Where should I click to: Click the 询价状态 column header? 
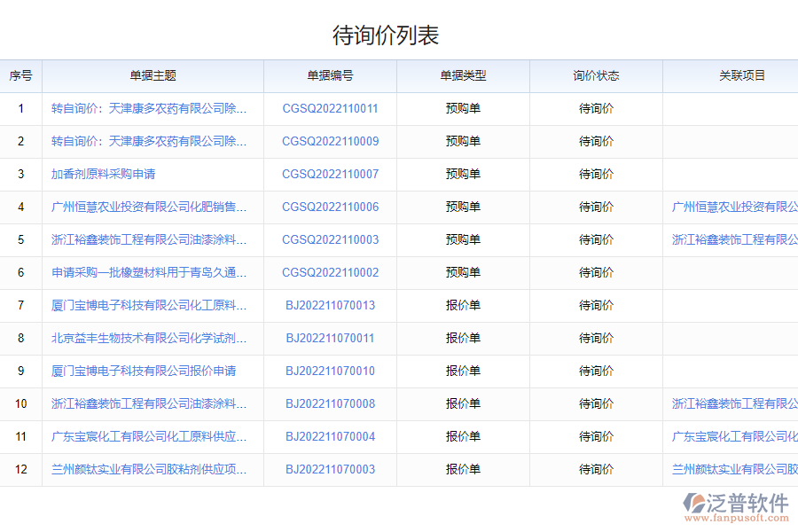(596, 76)
